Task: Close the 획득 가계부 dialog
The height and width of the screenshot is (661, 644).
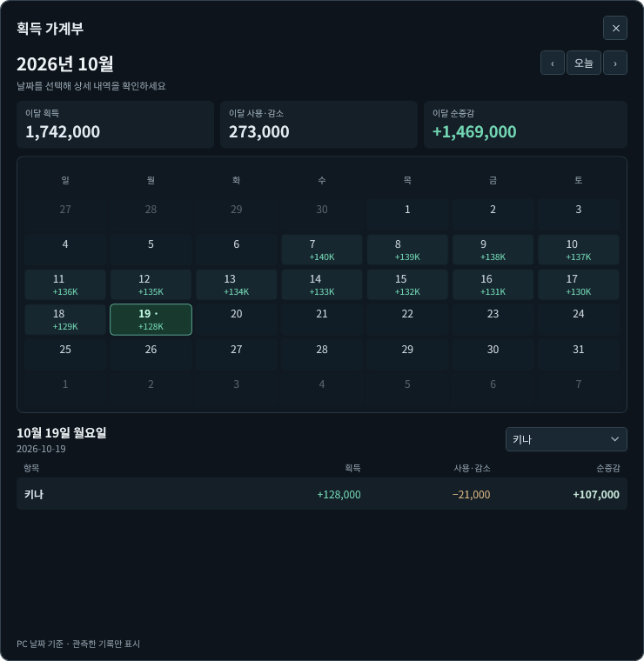Action: point(615,28)
